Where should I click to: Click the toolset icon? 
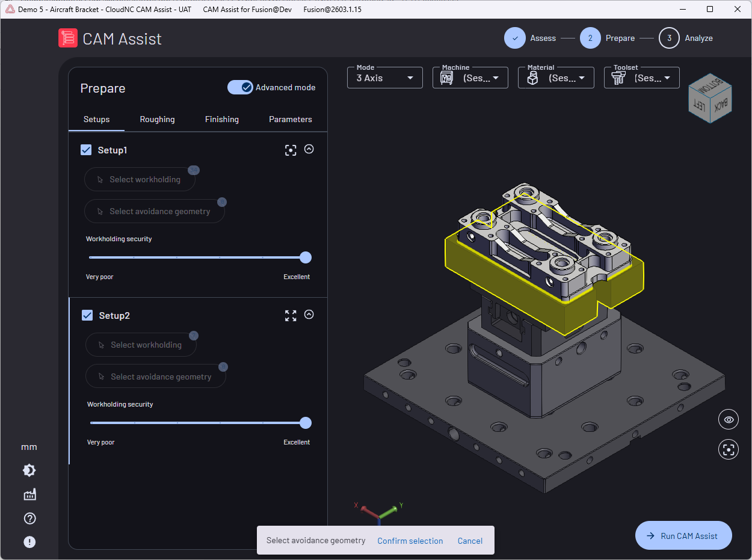(x=618, y=78)
